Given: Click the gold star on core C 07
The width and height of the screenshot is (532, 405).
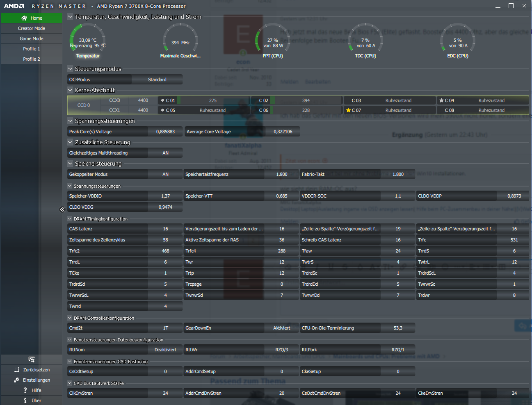Looking at the screenshot, I should [x=348, y=110].
